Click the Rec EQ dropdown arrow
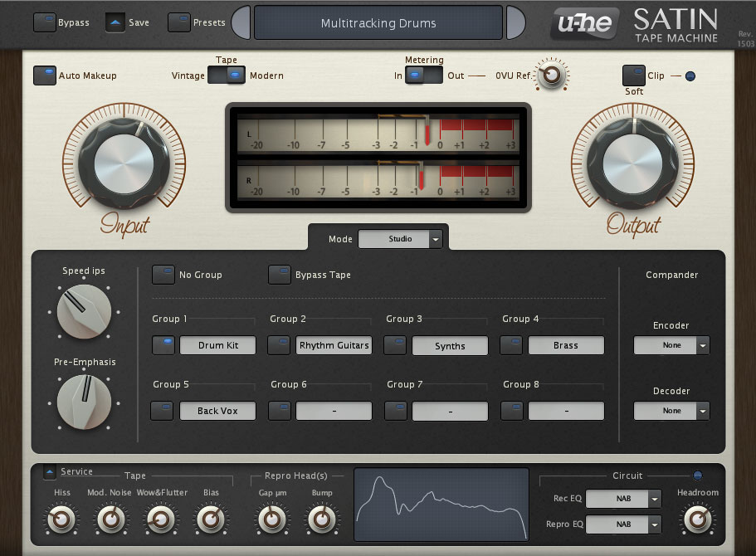The height and width of the screenshot is (556, 756). pyautogui.click(x=655, y=499)
